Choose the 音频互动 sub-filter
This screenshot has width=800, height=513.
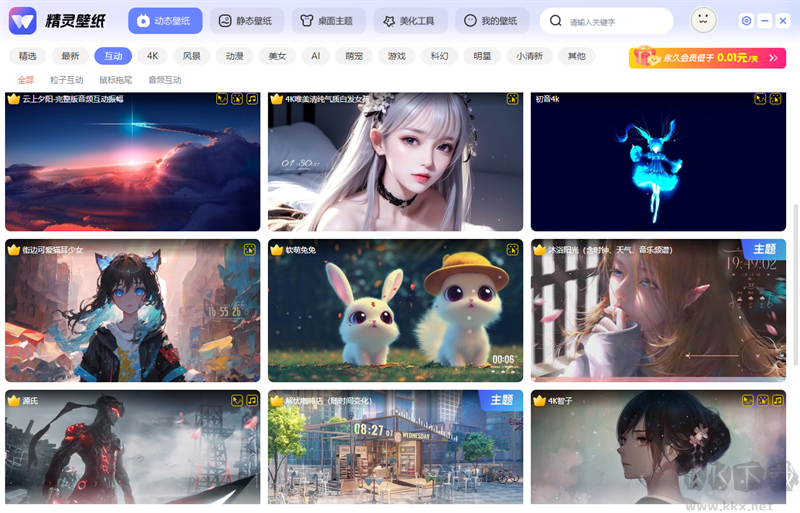(x=165, y=80)
